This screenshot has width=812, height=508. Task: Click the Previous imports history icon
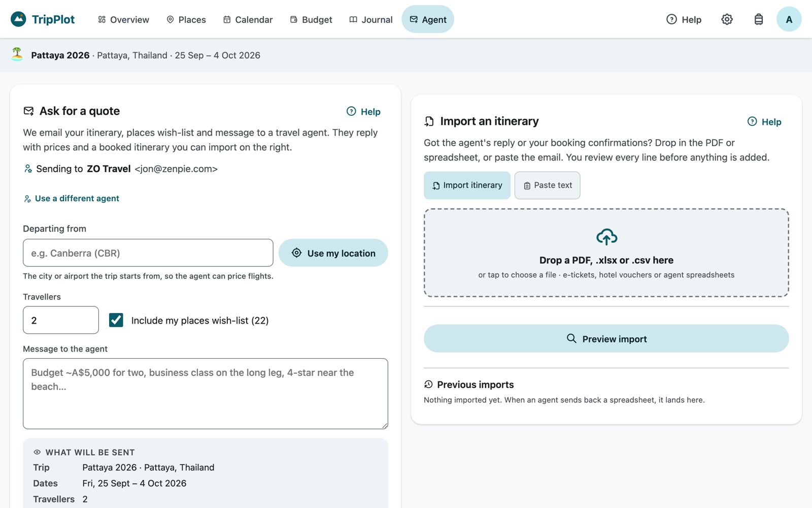pyautogui.click(x=428, y=384)
